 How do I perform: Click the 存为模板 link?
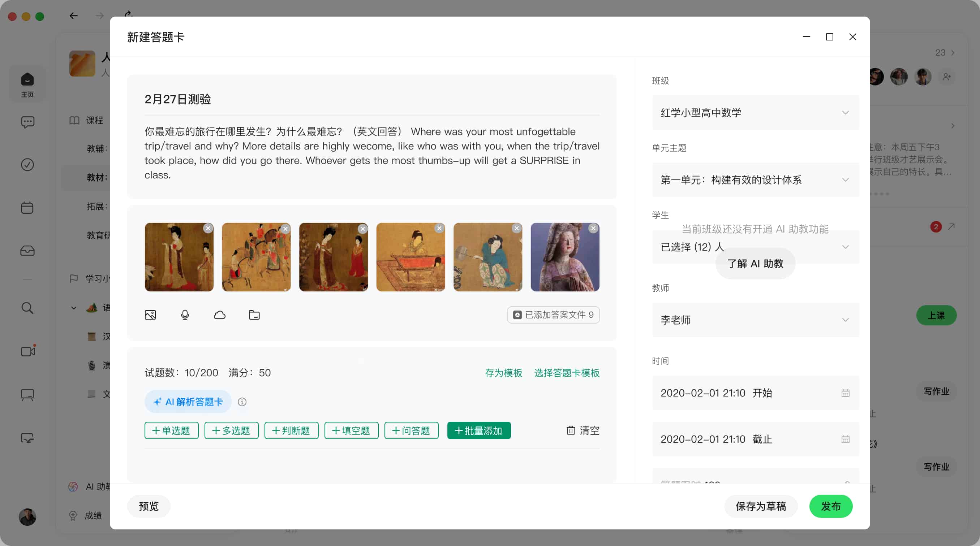click(x=503, y=373)
